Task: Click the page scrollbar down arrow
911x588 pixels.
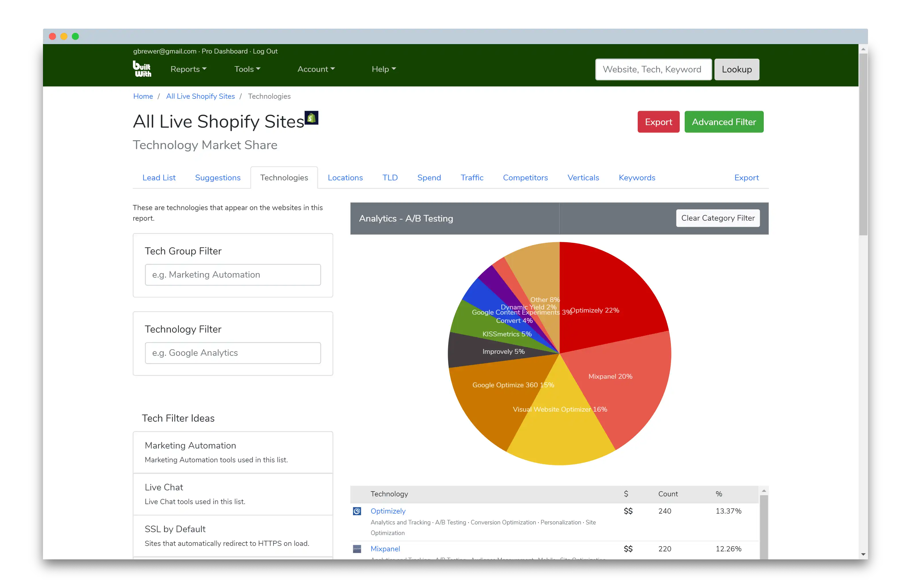Action: (x=863, y=555)
